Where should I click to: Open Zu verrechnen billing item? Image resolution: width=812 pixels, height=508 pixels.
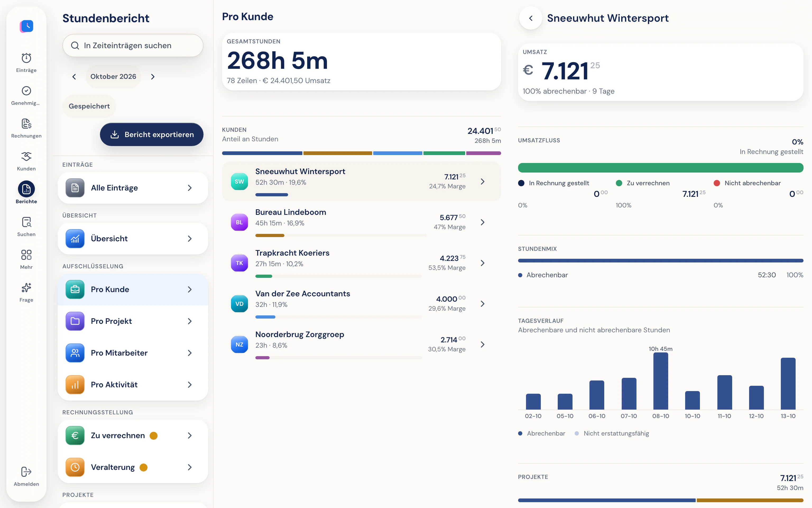(133, 436)
